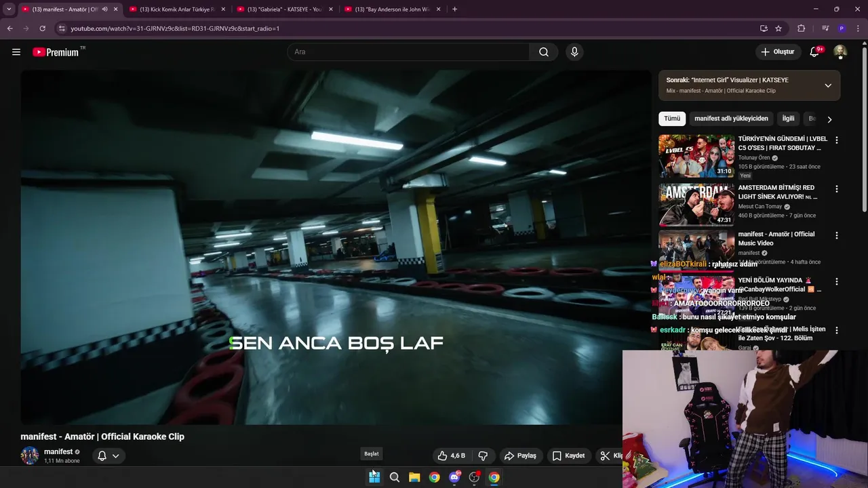
Task: Open the tab search dropdown arrow
Action: click(9, 9)
